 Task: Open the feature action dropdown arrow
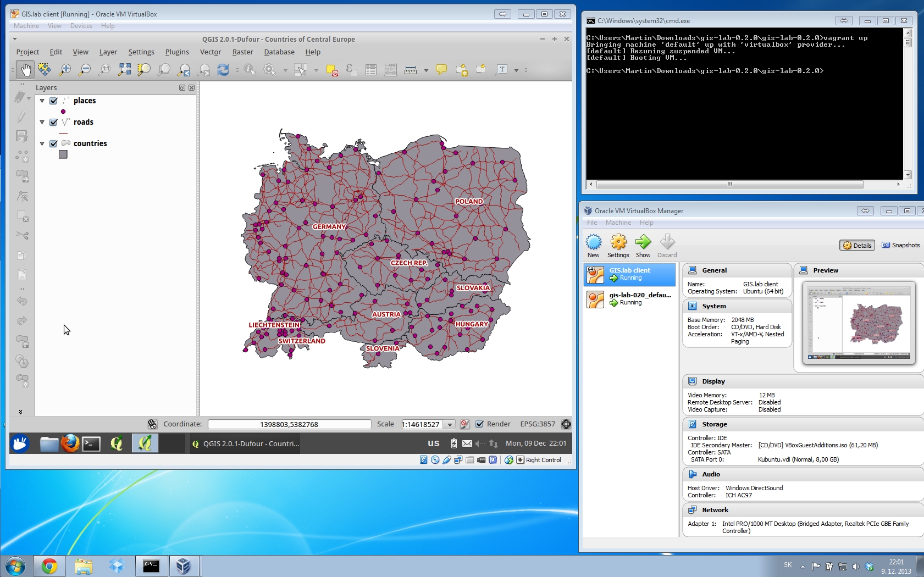coord(285,70)
